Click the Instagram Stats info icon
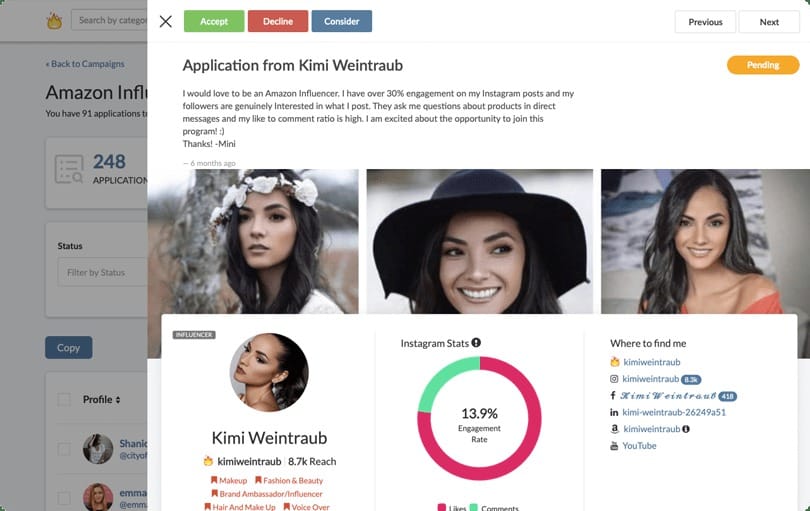The height and width of the screenshot is (511, 810). [x=476, y=343]
